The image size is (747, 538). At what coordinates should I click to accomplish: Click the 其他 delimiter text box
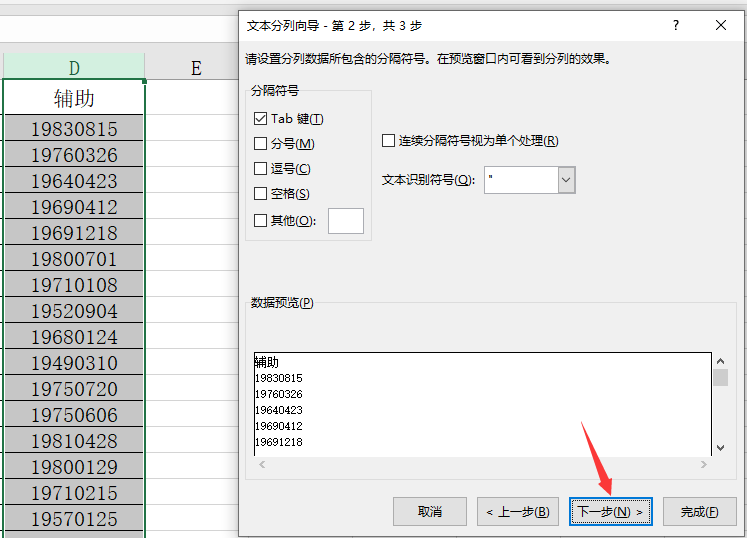345,221
